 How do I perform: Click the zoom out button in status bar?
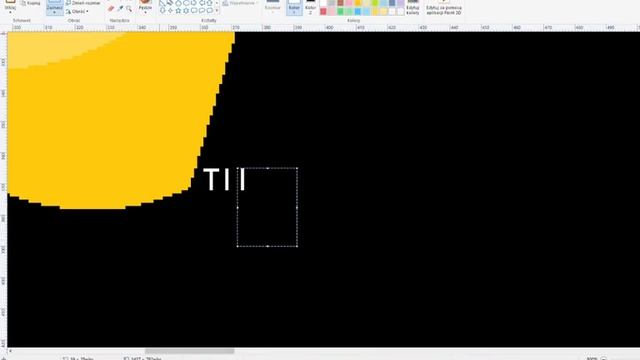(604, 358)
